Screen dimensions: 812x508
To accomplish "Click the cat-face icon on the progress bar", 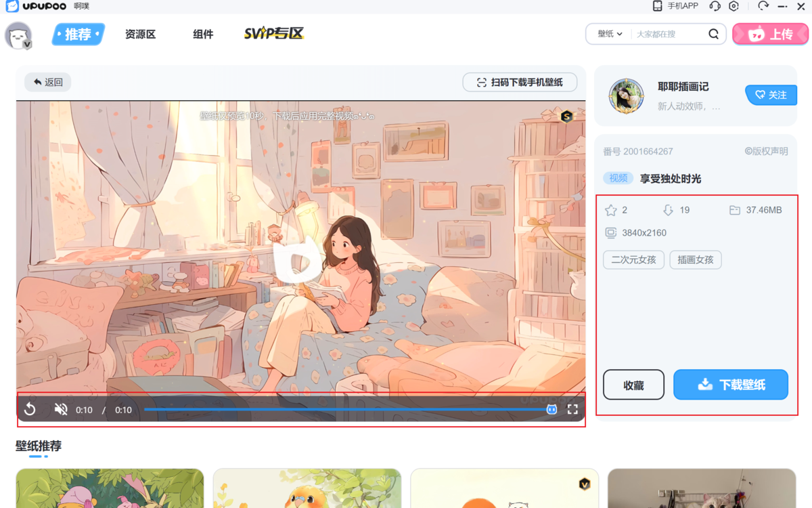I will point(552,409).
